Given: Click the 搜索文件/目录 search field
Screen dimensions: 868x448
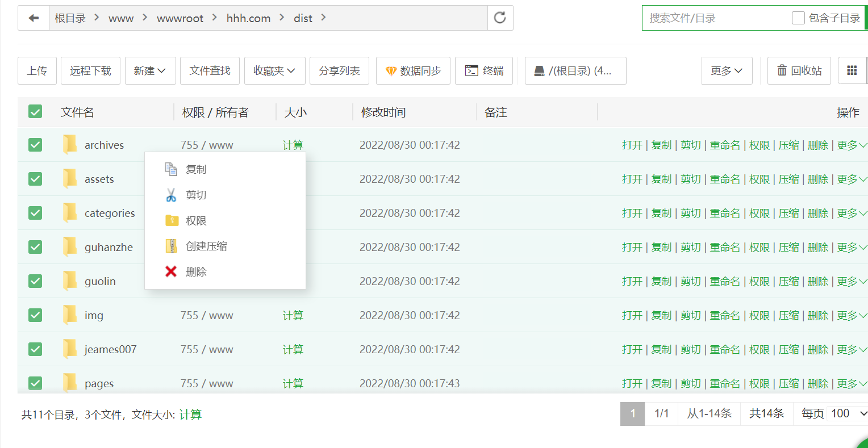Looking at the screenshot, I should pyautogui.click(x=716, y=18).
